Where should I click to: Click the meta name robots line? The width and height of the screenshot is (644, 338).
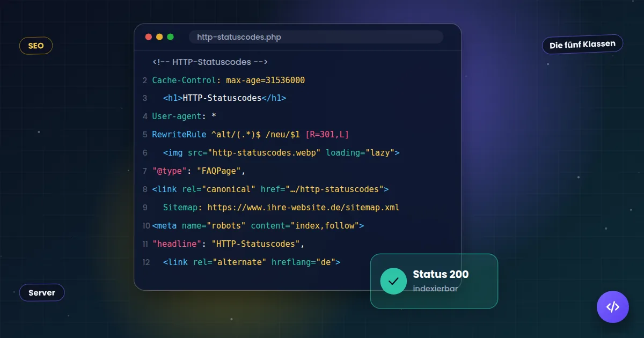pyautogui.click(x=258, y=225)
